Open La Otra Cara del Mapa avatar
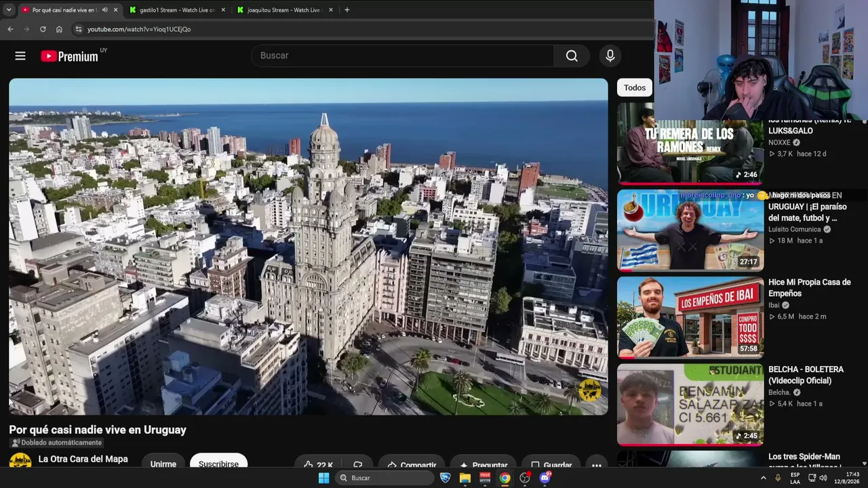The width and height of the screenshot is (868, 488). pos(20,461)
